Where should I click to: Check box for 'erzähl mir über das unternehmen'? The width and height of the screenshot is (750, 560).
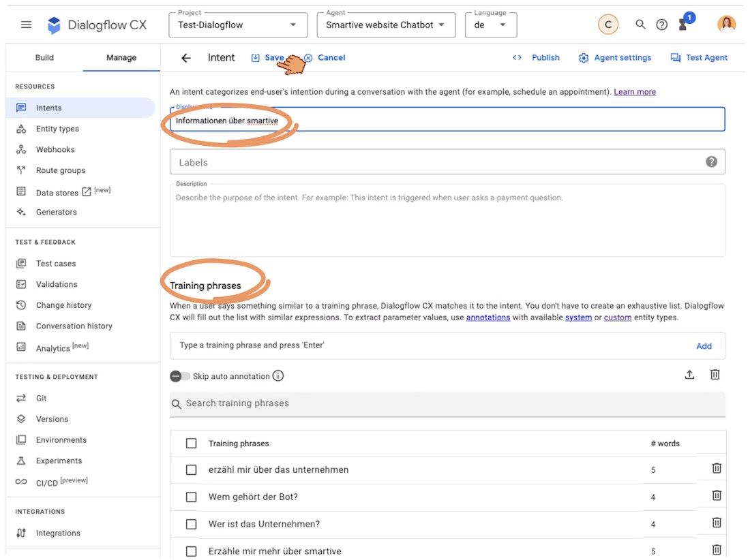tap(192, 469)
